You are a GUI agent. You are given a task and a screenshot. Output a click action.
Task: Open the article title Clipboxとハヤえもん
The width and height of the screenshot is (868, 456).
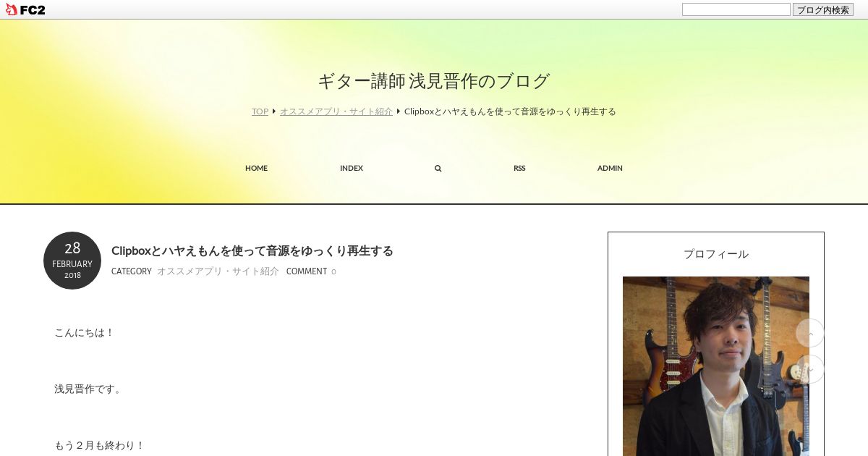click(252, 251)
